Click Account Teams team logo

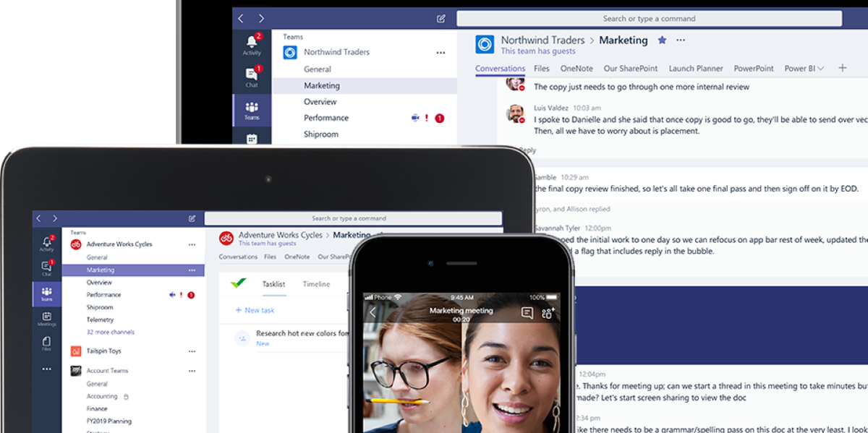(x=76, y=371)
